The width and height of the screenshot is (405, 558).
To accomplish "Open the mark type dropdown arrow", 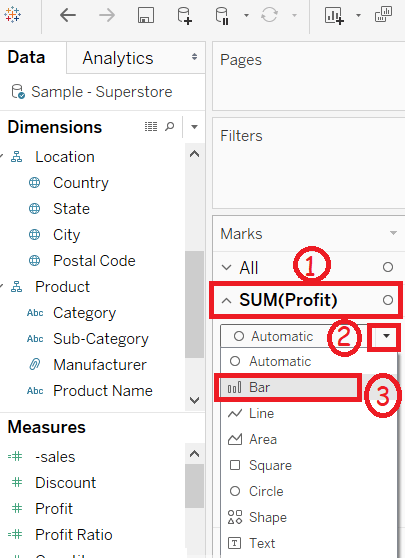I will [386, 336].
